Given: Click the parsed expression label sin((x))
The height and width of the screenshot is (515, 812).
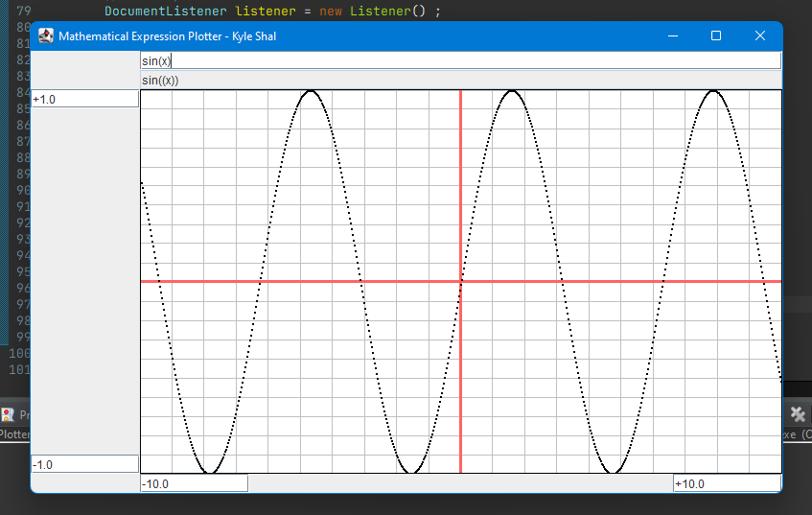Looking at the screenshot, I should click(160, 81).
